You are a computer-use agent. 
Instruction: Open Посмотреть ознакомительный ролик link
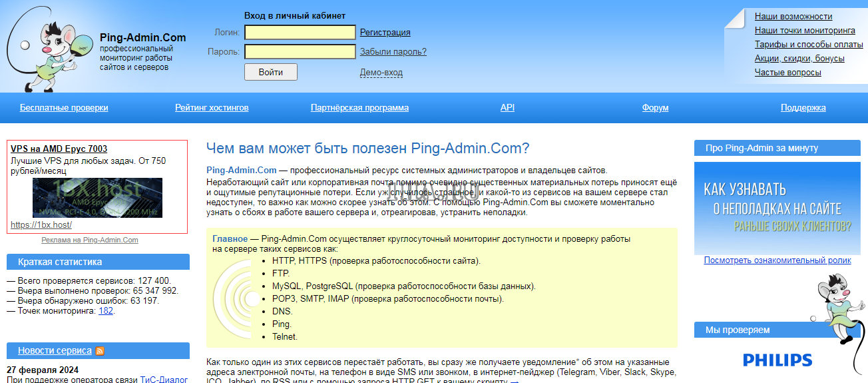point(777,260)
